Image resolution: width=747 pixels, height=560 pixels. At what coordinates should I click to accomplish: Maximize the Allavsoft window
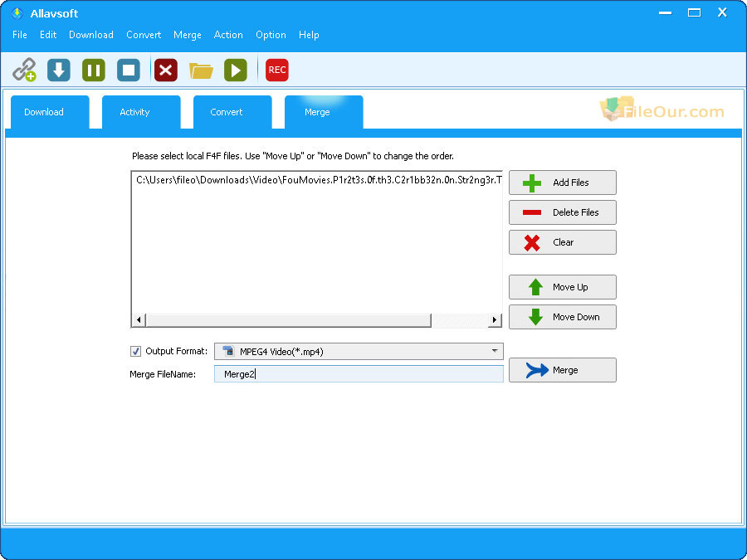click(x=694, y=12)
